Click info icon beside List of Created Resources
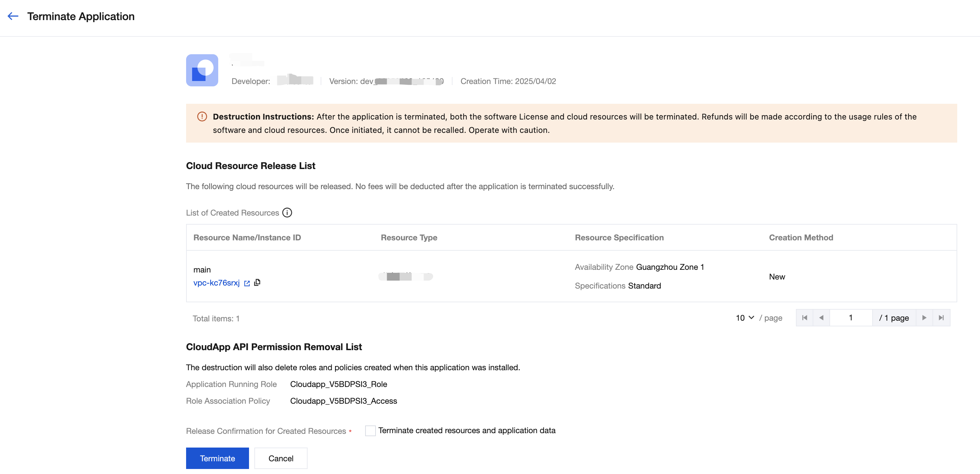Viewport: 980px width, 474px height. (x=287, y=213)
